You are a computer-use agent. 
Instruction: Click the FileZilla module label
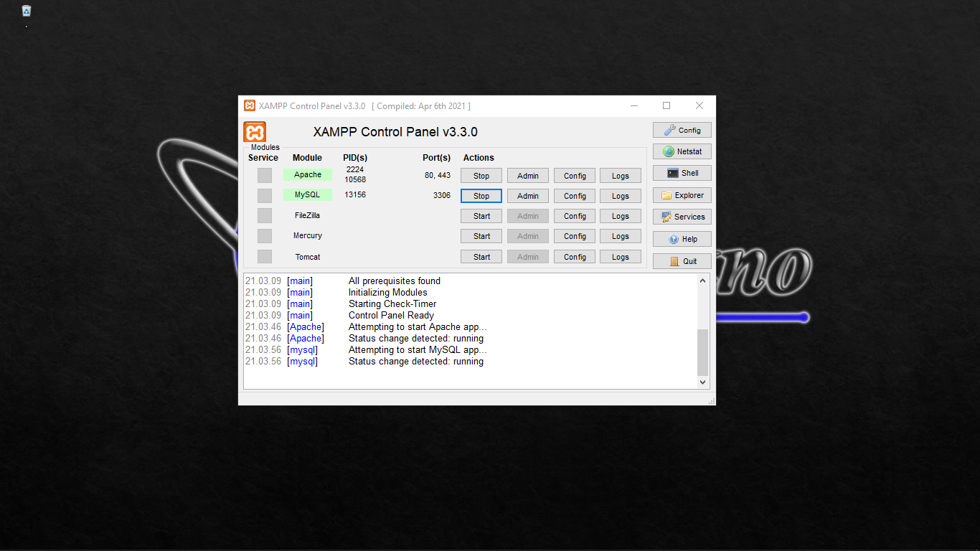(x=308, y=215)
